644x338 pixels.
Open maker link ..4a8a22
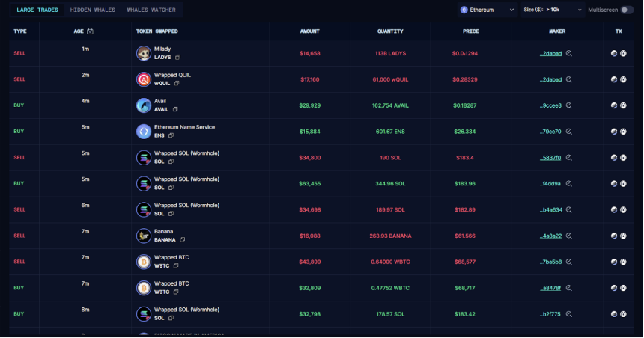tap(550, 236)
